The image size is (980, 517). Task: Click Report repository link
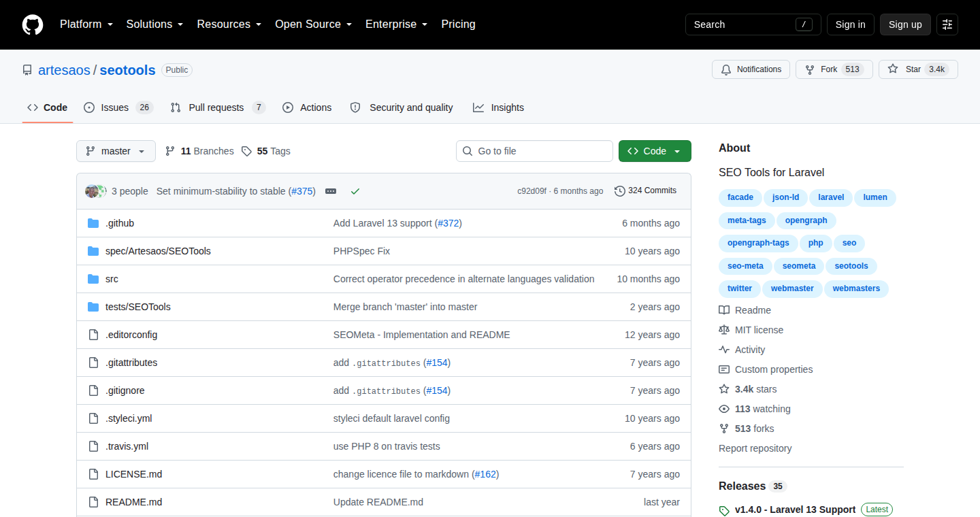click(x=755, y=448)
